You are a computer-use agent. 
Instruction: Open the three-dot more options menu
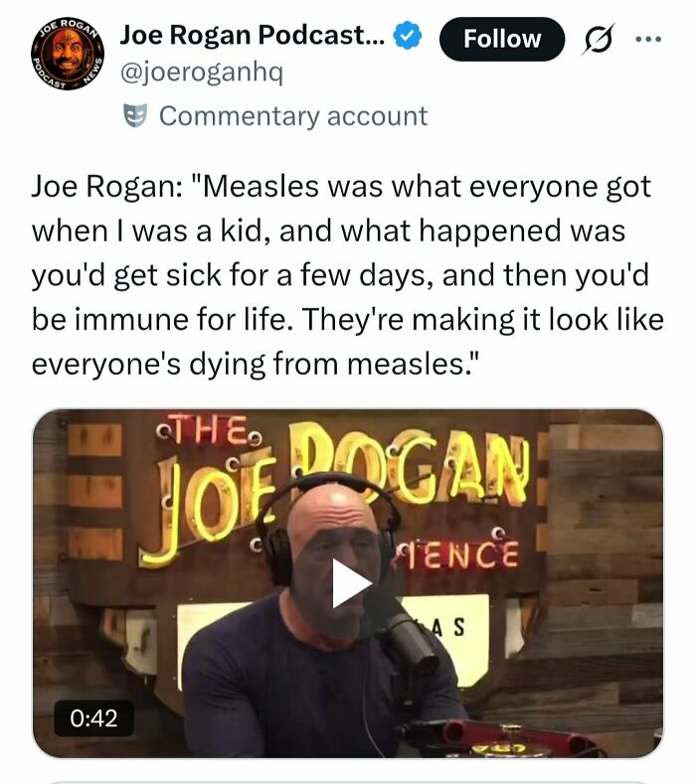coord(650,39)
